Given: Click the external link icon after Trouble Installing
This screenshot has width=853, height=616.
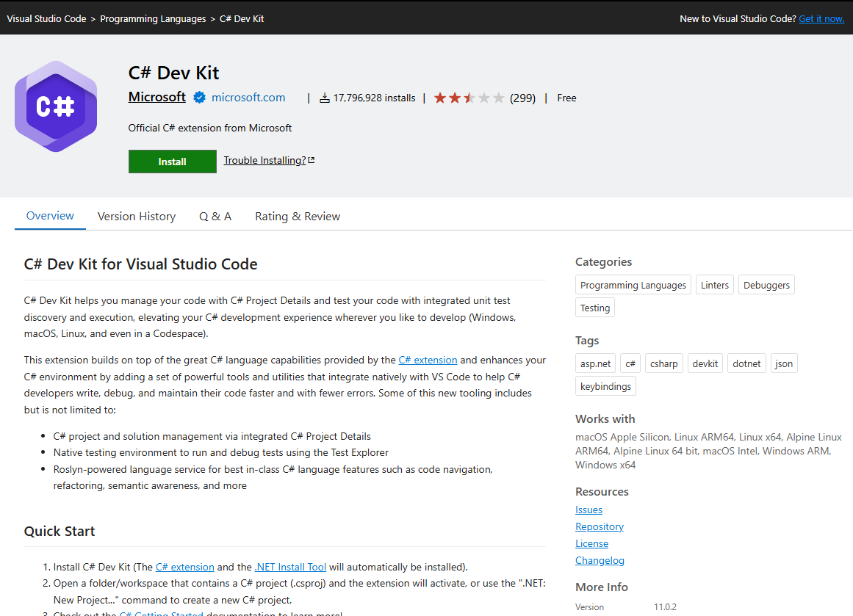Looking at the screenshot, I should [312, 160].
